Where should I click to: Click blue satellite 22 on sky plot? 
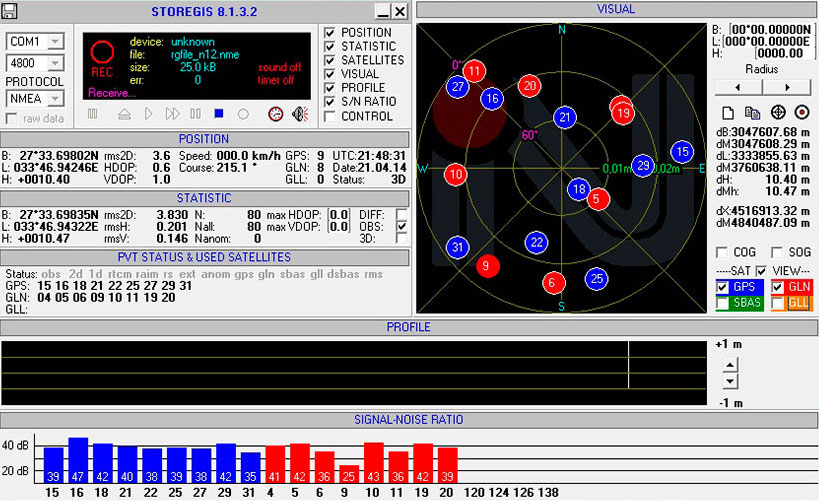click(x=536, y=242)
